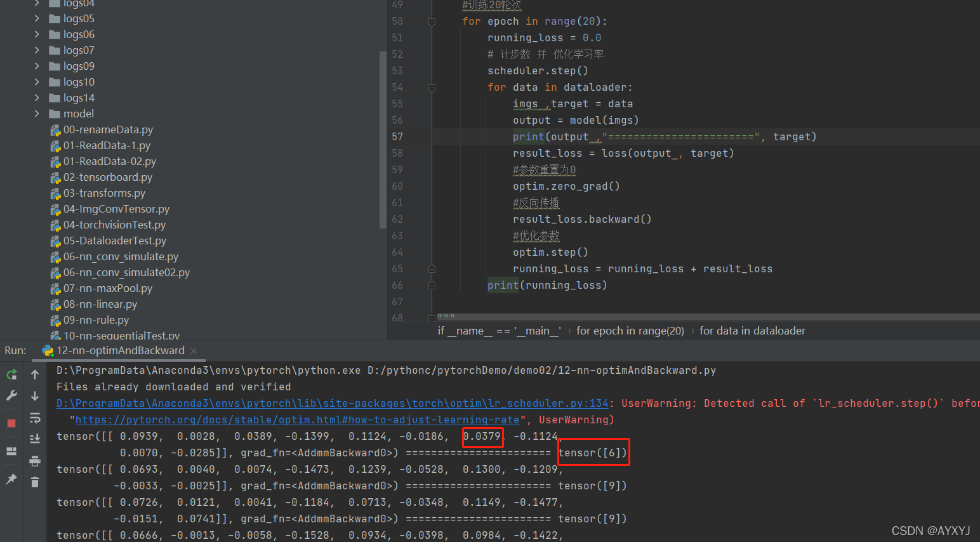
Task: Click the print(running_loss) code line
Action: [547, 285]
